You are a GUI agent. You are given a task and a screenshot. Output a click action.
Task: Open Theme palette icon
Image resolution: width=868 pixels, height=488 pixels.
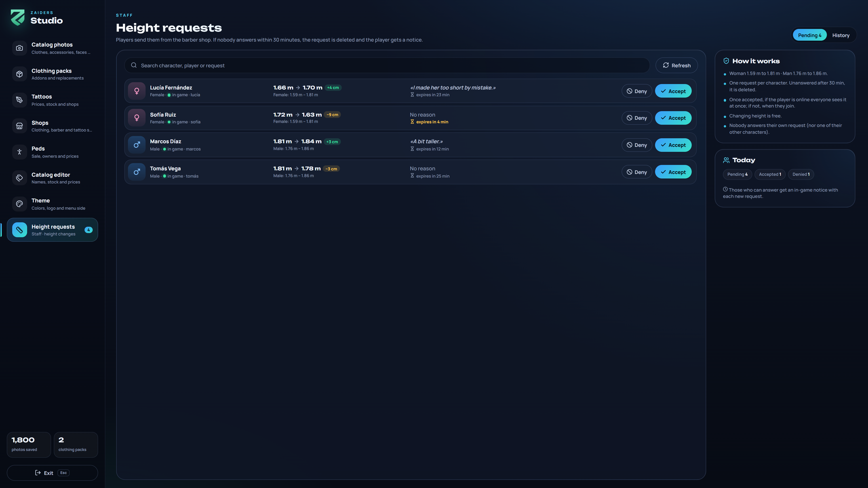(19, 204)
